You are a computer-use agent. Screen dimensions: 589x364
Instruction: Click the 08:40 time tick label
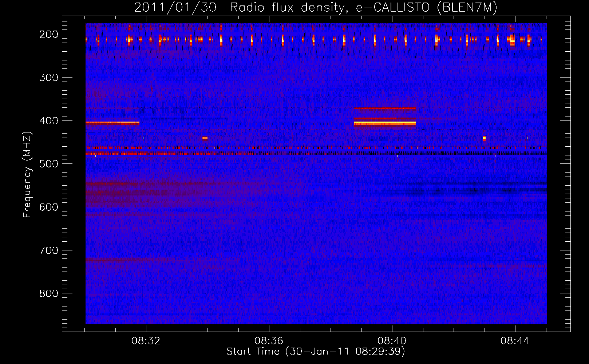[392, 341]
